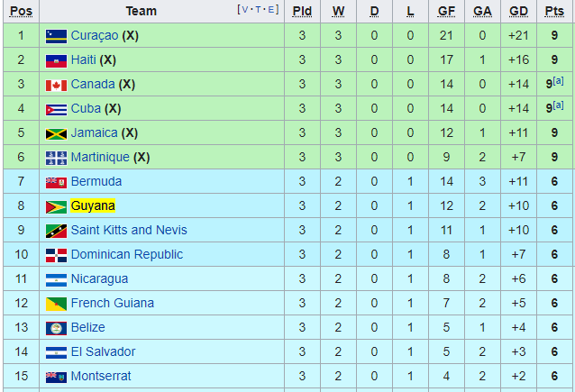575x392 pixels.
Task: Click the French Guiana flag icon
Action: [56, 305]
